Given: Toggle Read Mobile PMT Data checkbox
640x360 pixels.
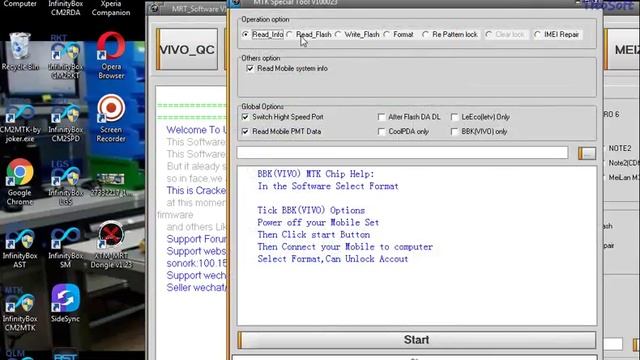Looking at the screenshot, I should pos(245,131).
